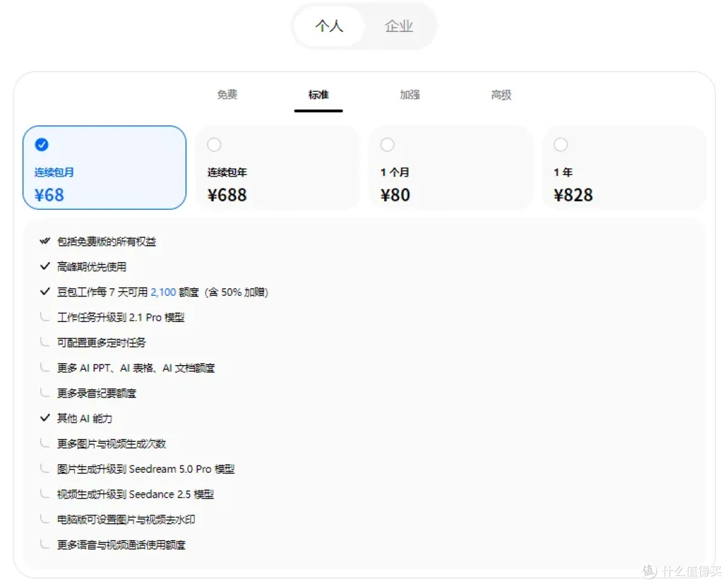Click 视频生成升级到 Seedance 2.5 模型 text
This screenshot has width=728, height=586.
tap(135, 494)
